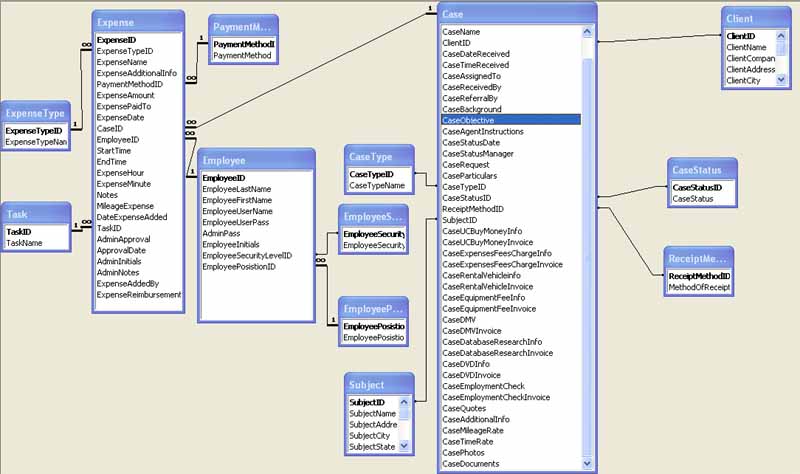Click EmployeeID in the Expense table
The width and height of the screenshot is (800, 474).
click(118, 139)
